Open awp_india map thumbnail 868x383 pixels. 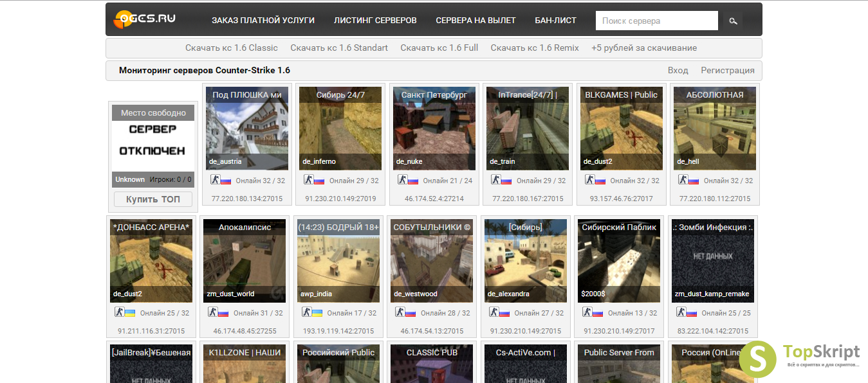pyautogui.click(x=338, y=261)
